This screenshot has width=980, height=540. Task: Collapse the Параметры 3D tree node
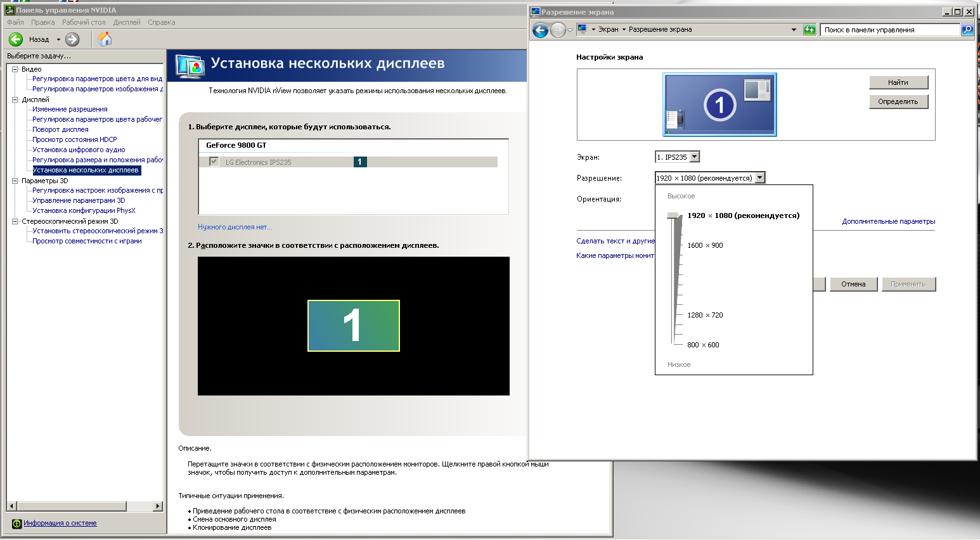click(x=15, y=181)
